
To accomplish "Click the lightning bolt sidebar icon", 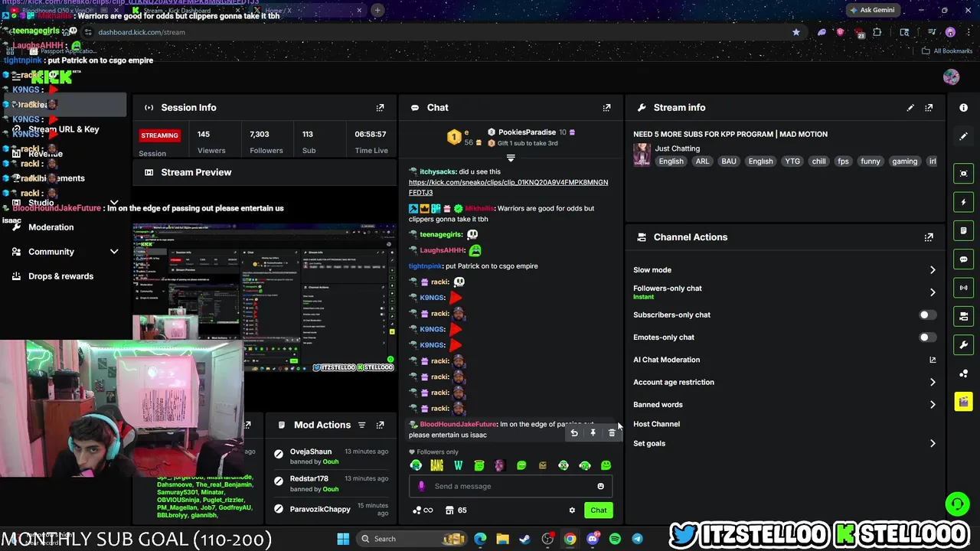I will [964, 202].
